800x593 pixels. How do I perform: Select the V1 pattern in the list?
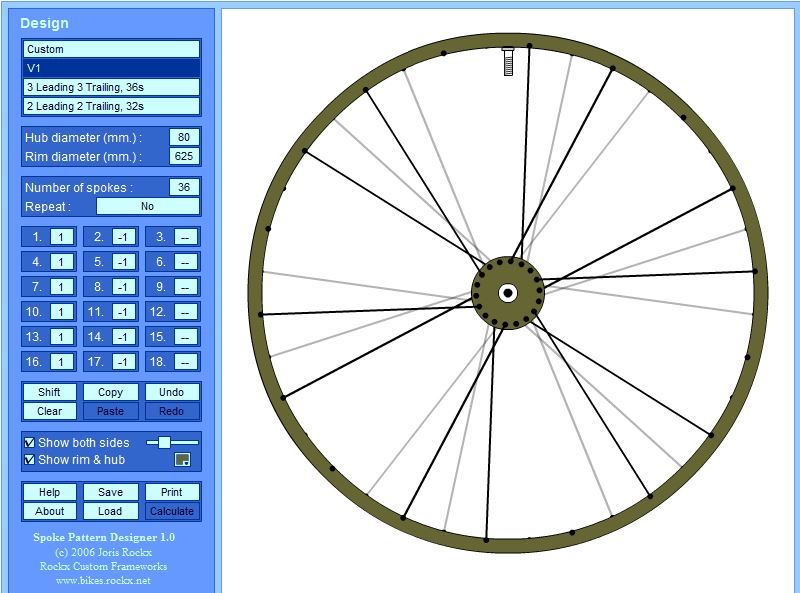(111, 68)
